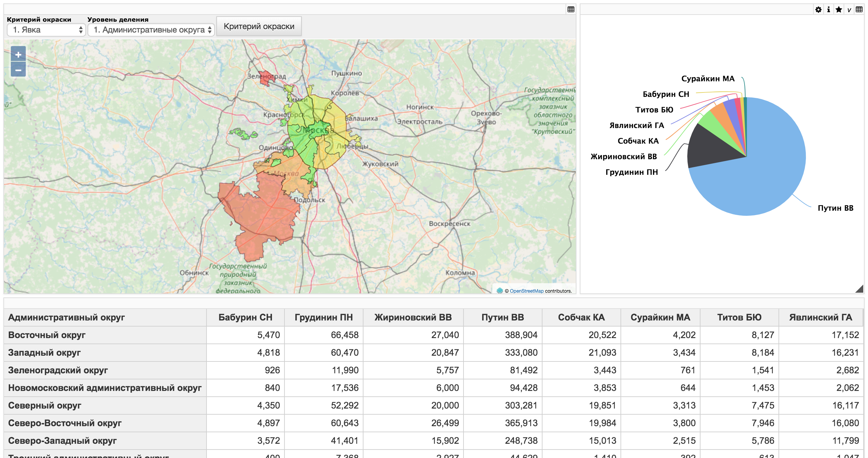Image resolution: width=868 pixels, height=458 pixels.
Task: Show chart info via the i icon
Action: [x=829, y=9]
